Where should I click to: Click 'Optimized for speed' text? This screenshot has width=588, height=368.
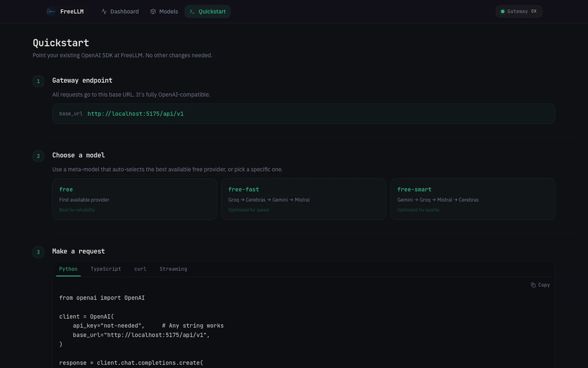pyautogui.click(x=248, y=210)
